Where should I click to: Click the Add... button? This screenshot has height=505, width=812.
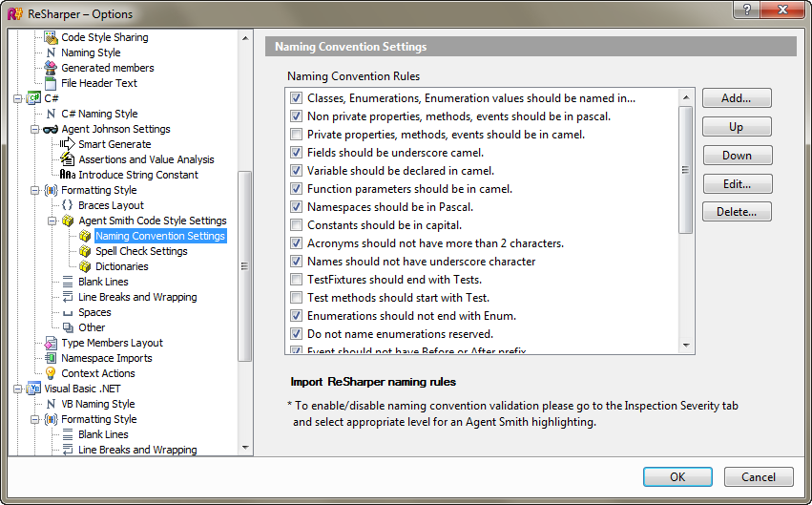pos(737,98)
